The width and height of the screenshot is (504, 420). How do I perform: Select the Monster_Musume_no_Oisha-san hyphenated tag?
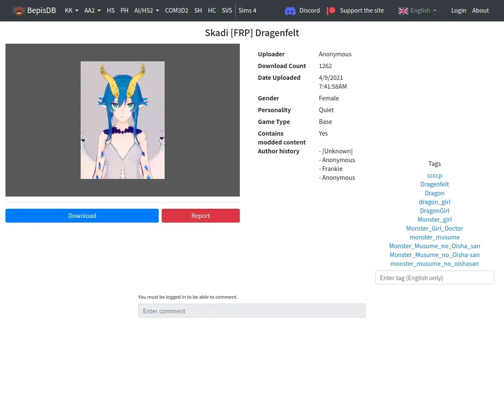[x=435, y=255]
